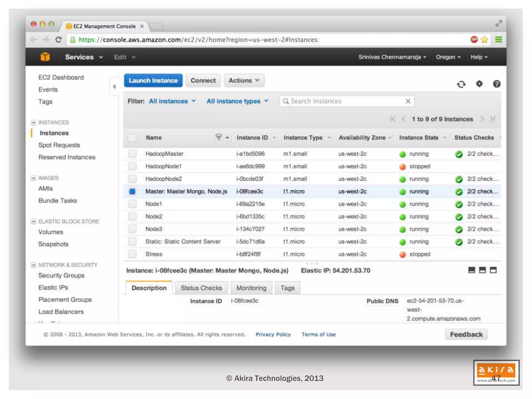Screen dimensions: 532x399
Task: Open the settings gear icon
Action: 479,84
